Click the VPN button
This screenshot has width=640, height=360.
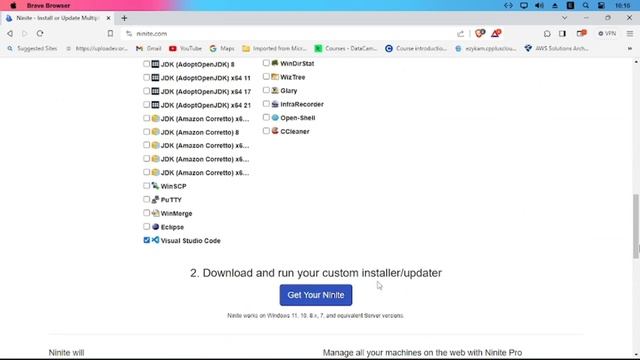607,33
